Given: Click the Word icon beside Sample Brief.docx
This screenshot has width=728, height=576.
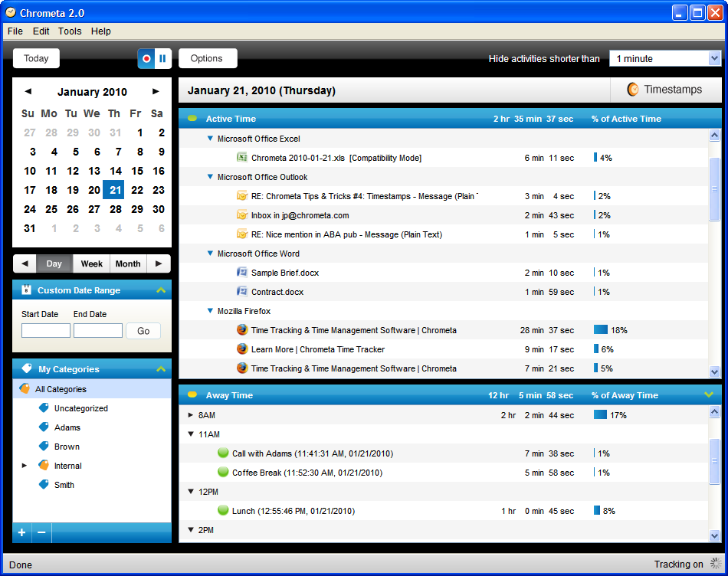Looking at the screenshot, I should (x=242, y=273).
